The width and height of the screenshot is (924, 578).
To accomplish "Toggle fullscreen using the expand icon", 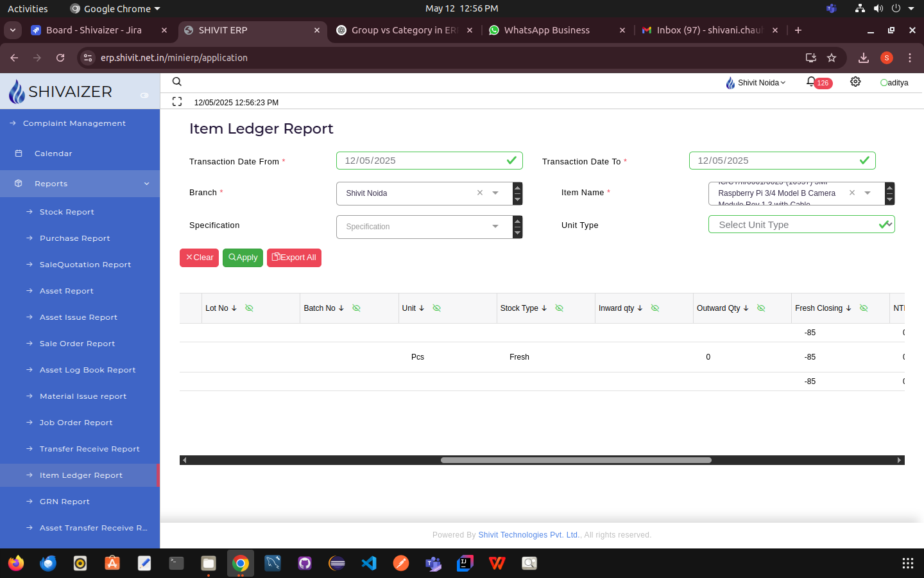I will click(x=177, y=101).
